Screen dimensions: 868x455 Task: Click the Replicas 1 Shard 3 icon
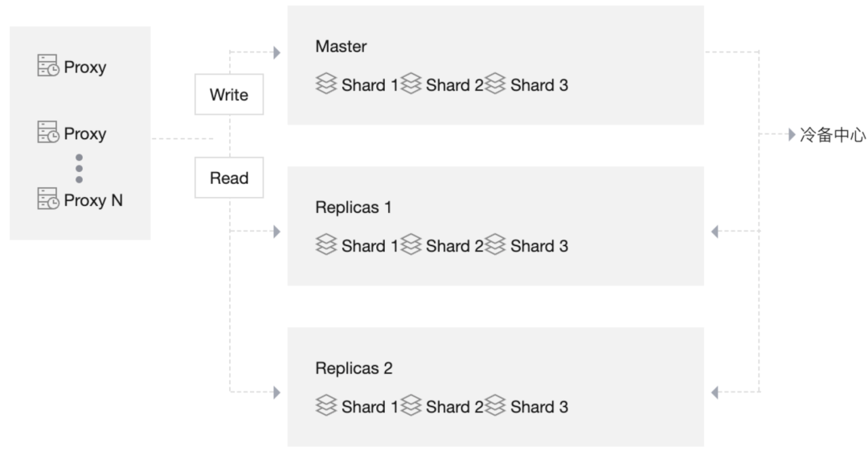tap(495, 245)
